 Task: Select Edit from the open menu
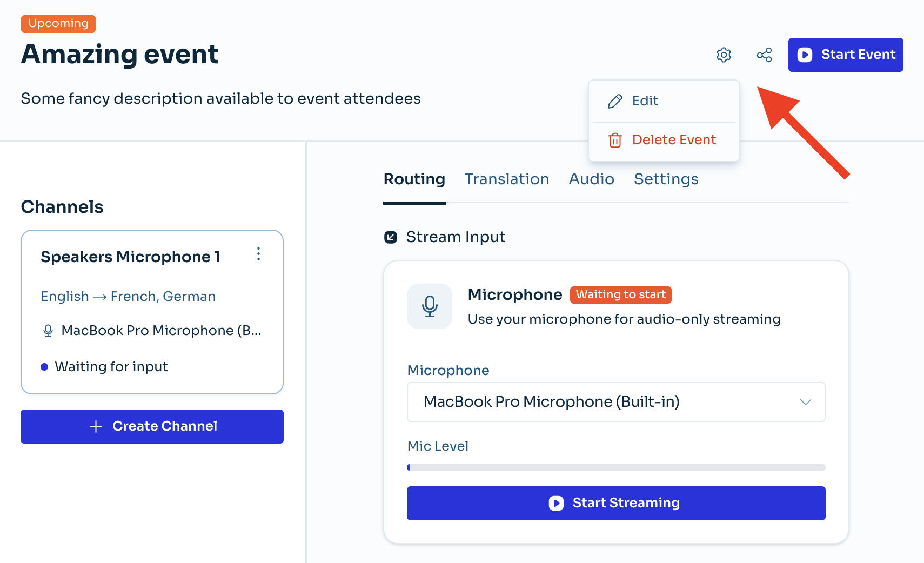tap(645, 101)
